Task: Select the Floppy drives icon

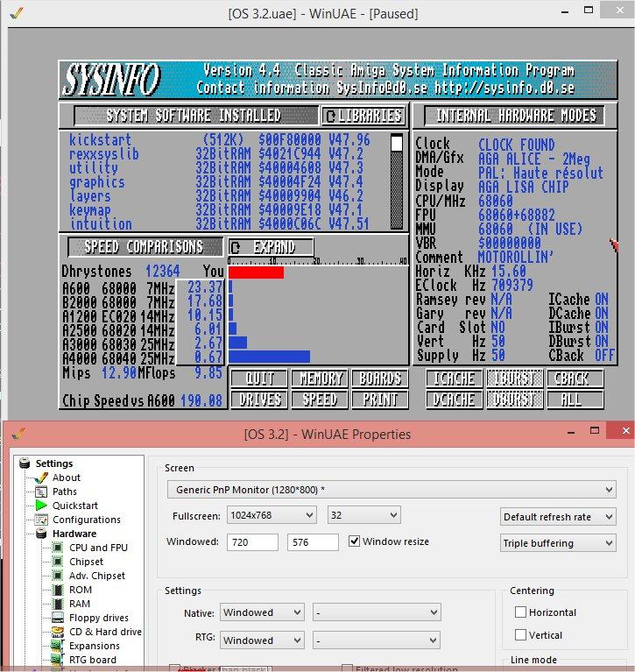Action: pyautogui.click(x=57, y=618)
